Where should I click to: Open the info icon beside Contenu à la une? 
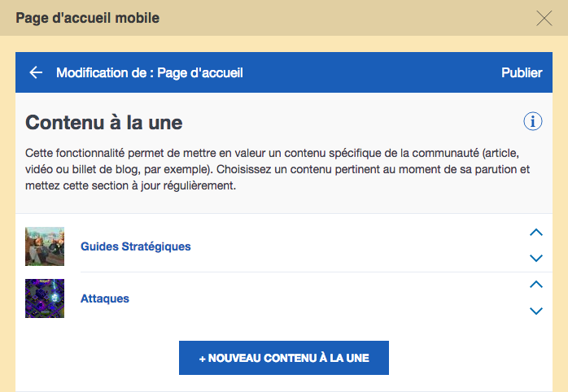tap(532, 121)
